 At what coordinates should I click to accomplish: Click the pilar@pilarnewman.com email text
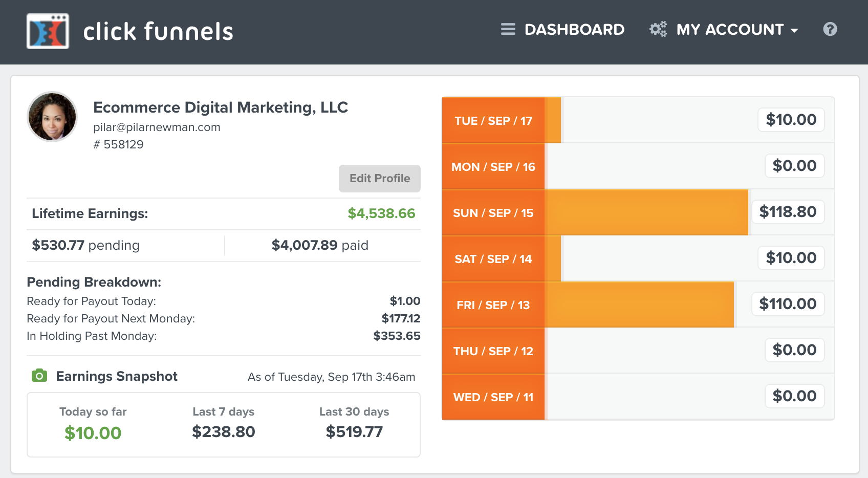(x=157, y=127)
